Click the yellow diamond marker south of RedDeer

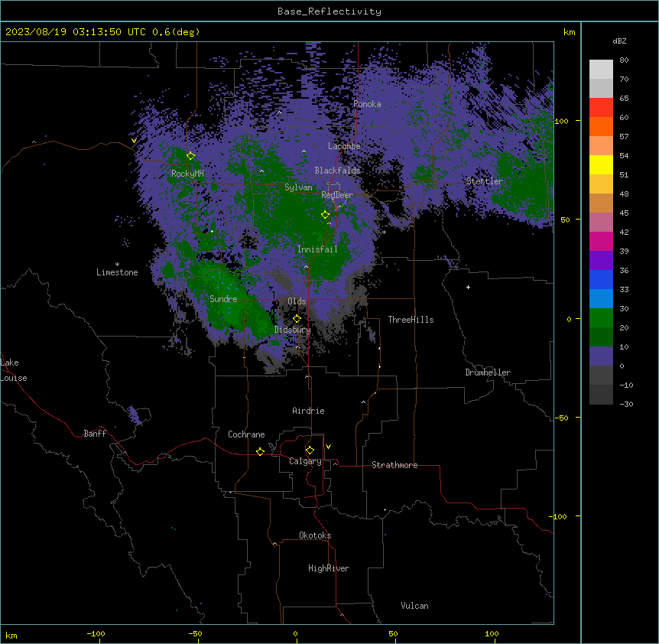tap(325, 215)
